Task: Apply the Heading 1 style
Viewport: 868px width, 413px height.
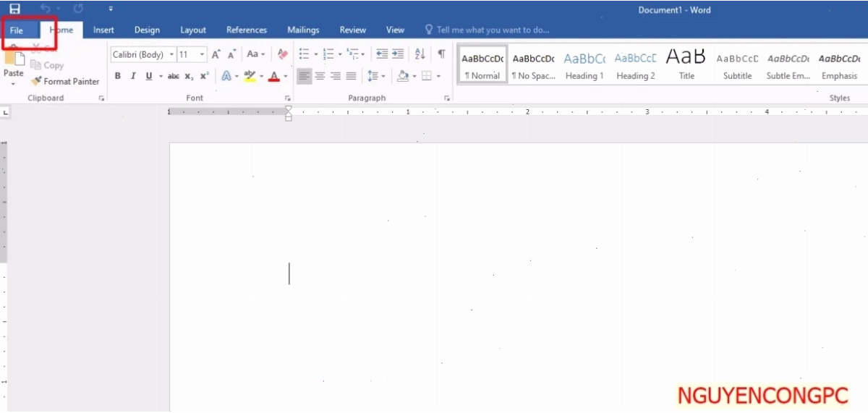Action: pos(584,65)
